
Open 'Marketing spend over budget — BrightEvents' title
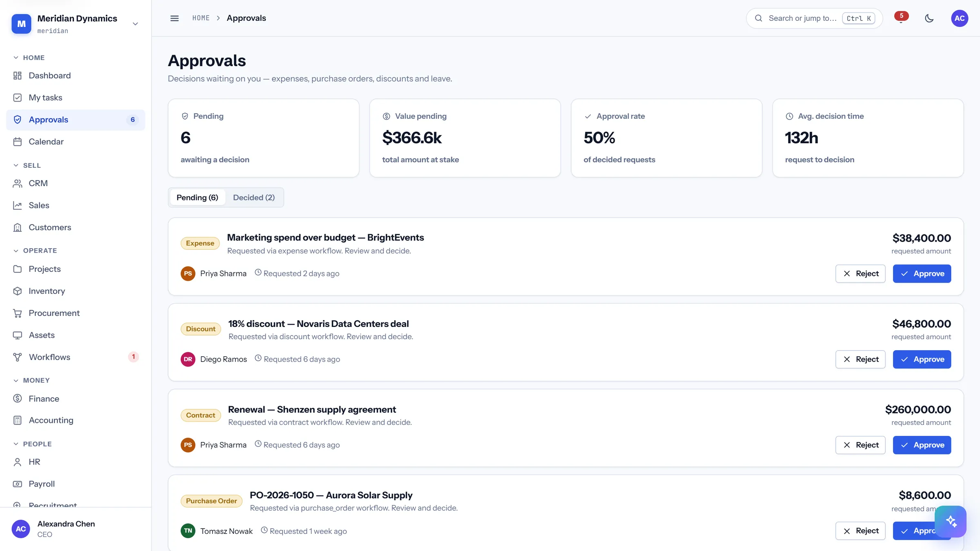325,238
